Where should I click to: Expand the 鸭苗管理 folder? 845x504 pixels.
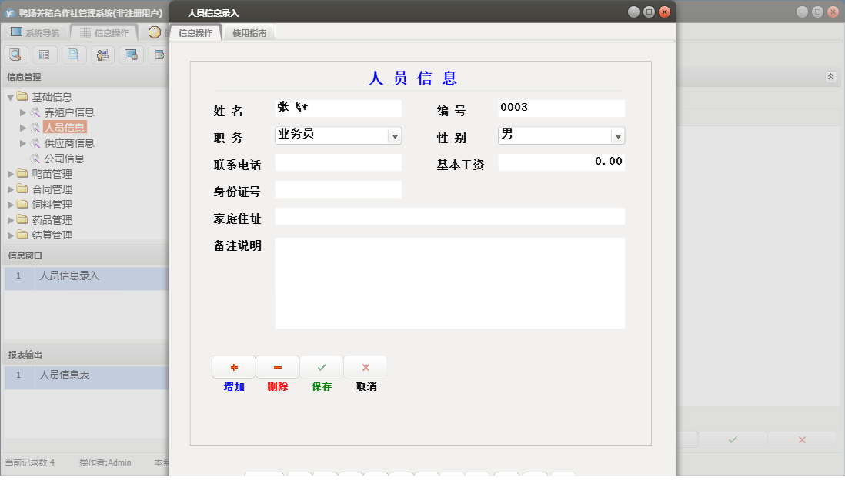click(10, 174)
